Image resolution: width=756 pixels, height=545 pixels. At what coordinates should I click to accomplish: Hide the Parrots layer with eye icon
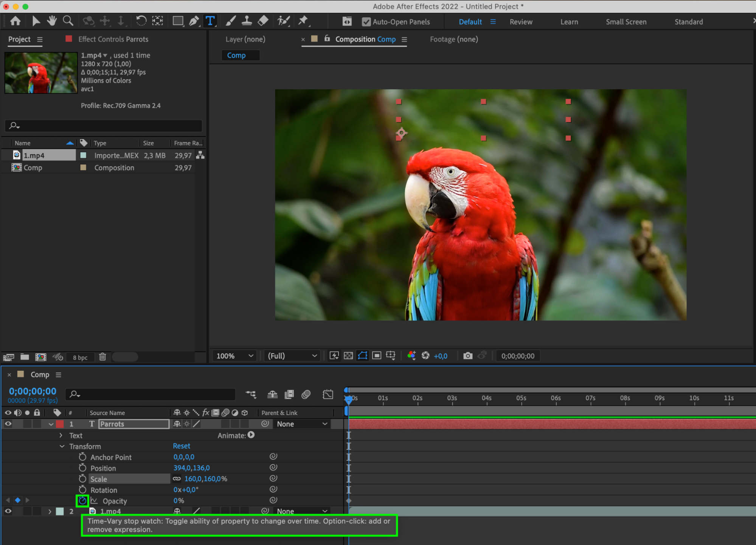pyautogui.click(x=8, y=424)
